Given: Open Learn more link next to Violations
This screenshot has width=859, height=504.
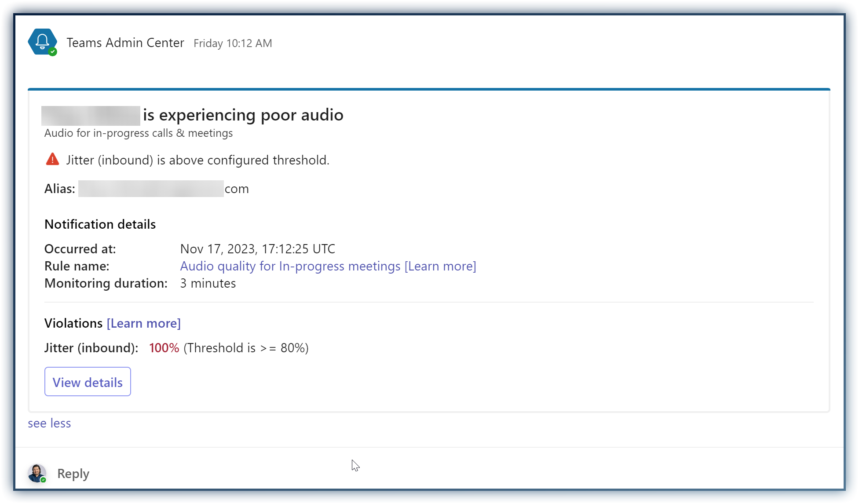Looking at the screenshot, I should tap(143, 323).
